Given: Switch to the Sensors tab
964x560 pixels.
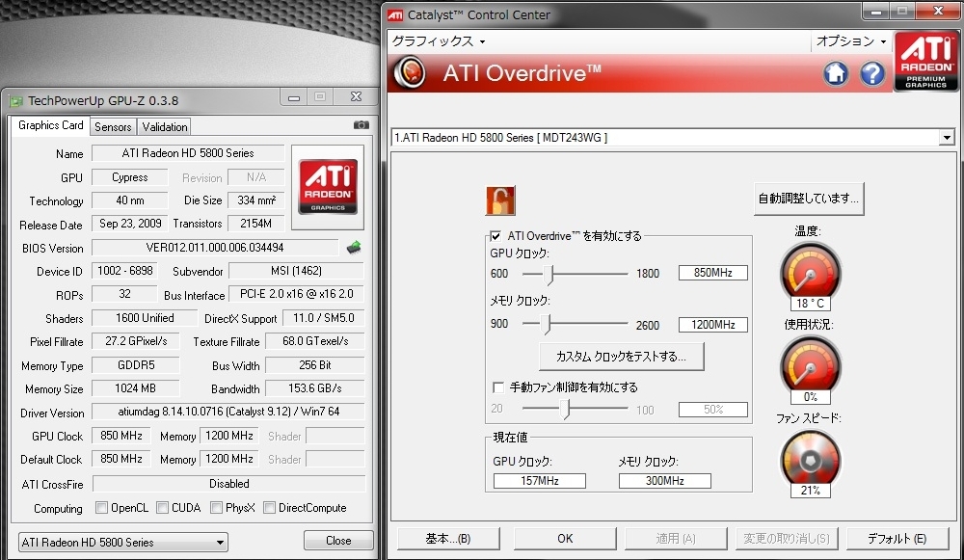Looking at the screenshot, I should click(x=113, y=127).
